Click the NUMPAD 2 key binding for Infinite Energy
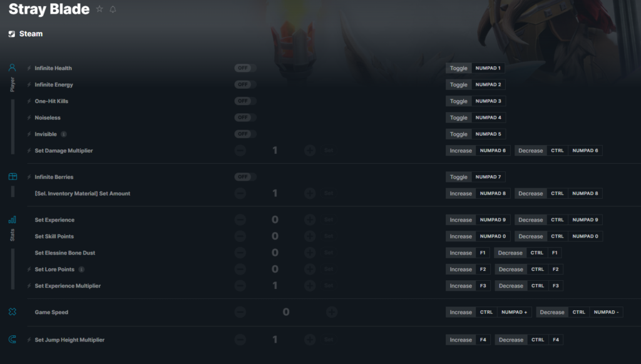The height and width of the screenshot is (364, 641). click(x=488, y=84)
